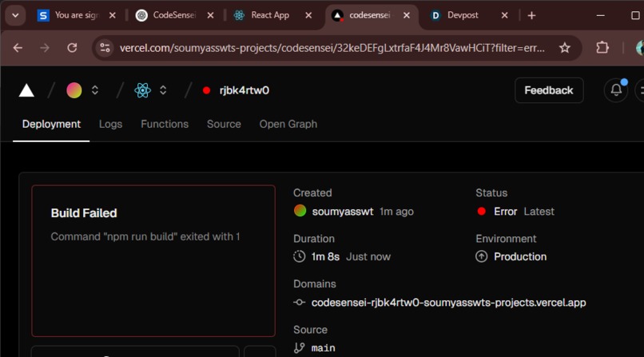The image size is (644, 357).
Task: Click the '1m 8s' duration value
Action: [325, 257]
